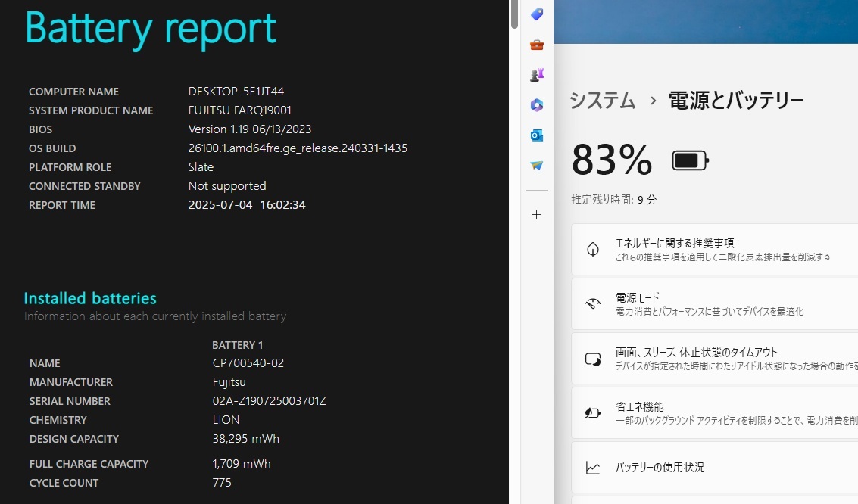Image resolution: width=858 pixels, height=504 pixels.
Task: Click the CHEMISTRY label
Action: click(58, 420)
